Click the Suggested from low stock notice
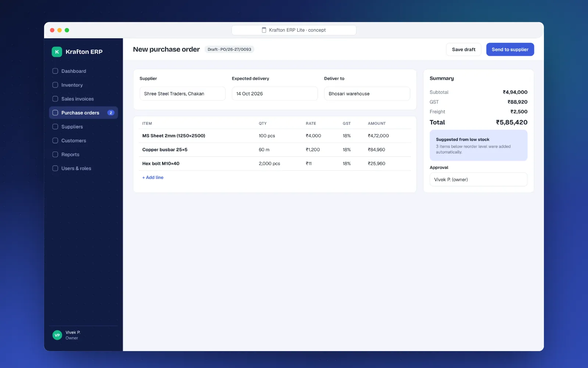The width and height of the screenshot is (588, 368). (x=478, y=145)
